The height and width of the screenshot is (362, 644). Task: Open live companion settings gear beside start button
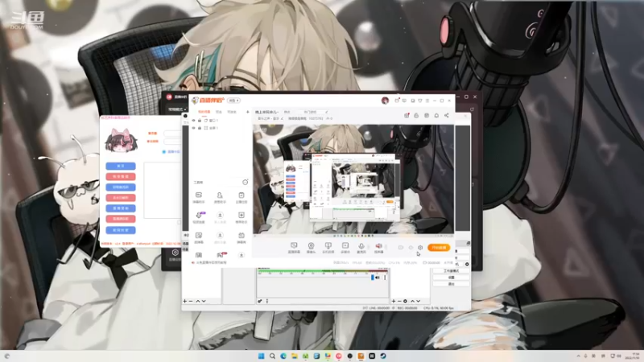(x=420, y=248)
